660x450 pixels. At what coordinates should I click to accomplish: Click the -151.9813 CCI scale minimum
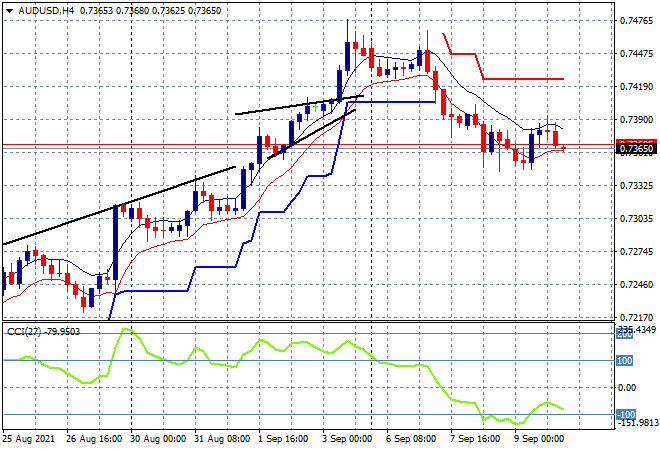click(x=637, y=423)
